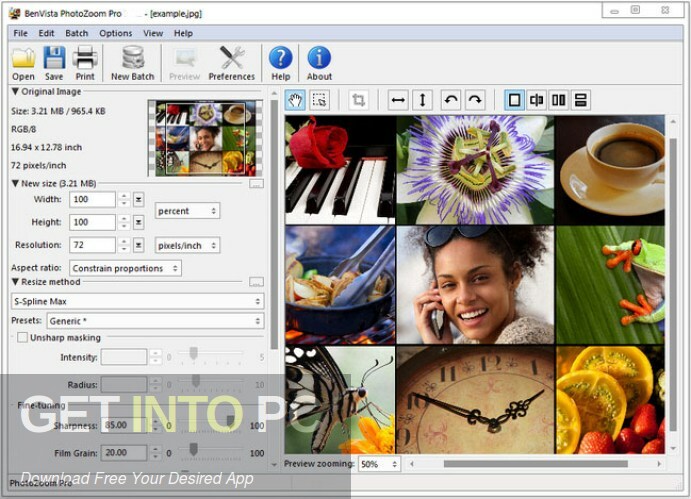Click the Film Grain value field
The width and height of the screenshot is (691, 499).
point(124,453)
